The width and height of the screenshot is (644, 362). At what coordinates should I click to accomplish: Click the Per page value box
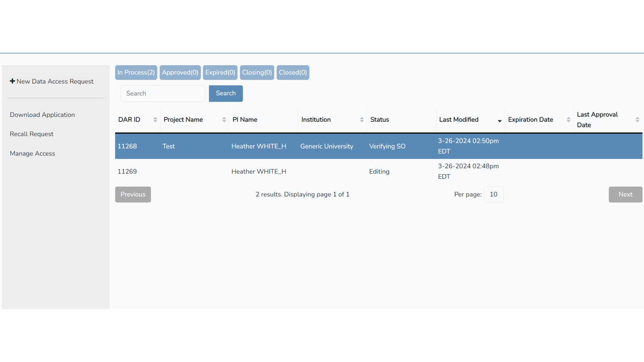pyautogui.click(x=493, y=194)
